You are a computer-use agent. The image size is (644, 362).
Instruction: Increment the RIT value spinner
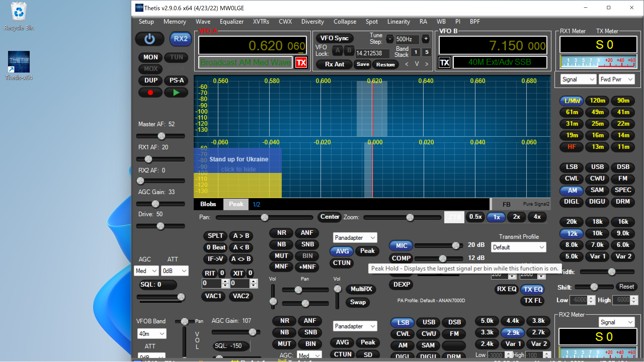(225, 281)
